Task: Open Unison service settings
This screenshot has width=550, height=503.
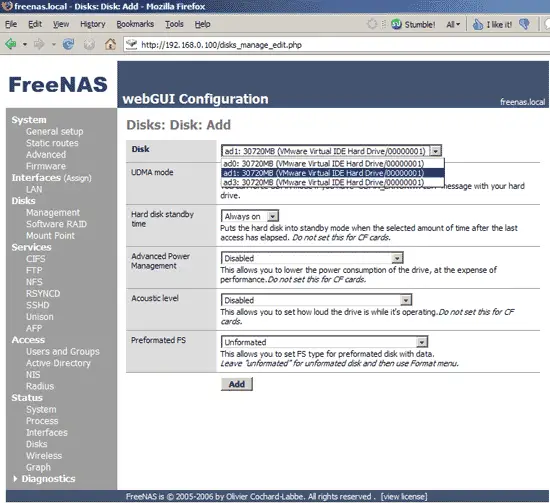Action: (x=40, y=317)
